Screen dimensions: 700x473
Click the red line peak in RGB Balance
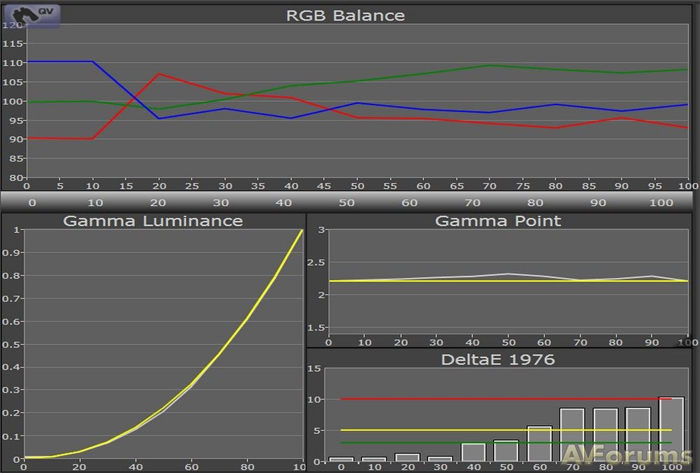tap(159, 74)
